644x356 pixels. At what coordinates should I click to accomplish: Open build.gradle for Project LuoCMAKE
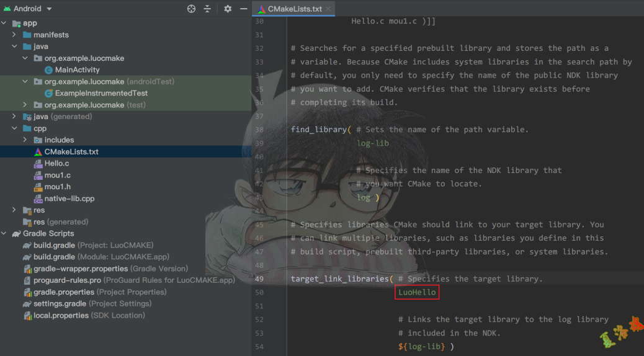tap(55, 245)
